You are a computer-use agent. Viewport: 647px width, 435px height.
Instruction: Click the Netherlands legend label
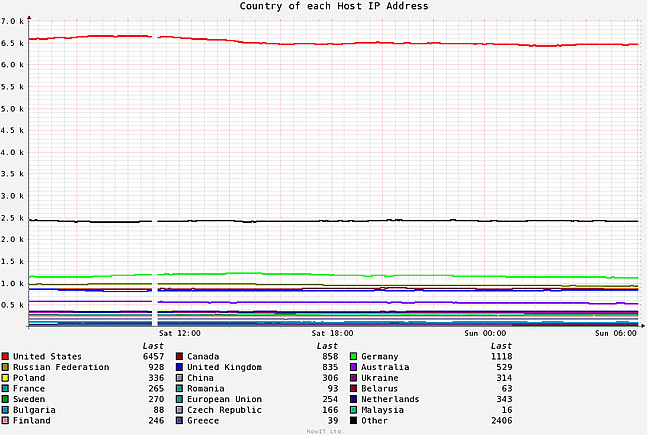tap(390, 399)
